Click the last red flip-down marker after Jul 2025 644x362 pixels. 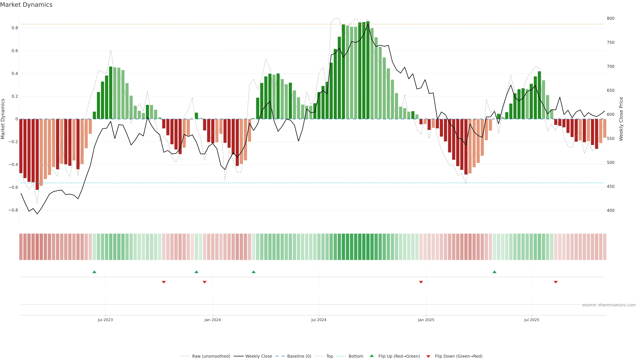point(556,282)
